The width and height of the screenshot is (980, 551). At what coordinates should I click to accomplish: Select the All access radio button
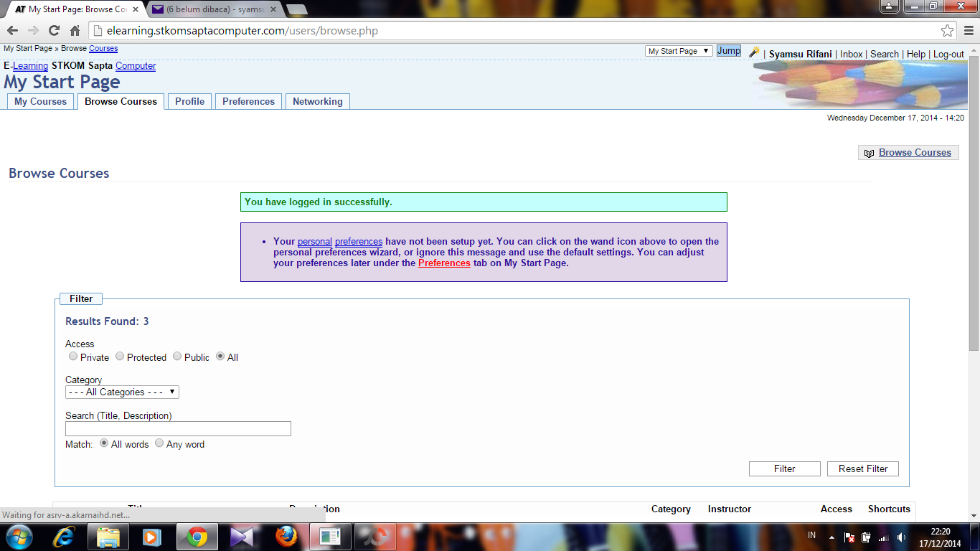point(220,356)
